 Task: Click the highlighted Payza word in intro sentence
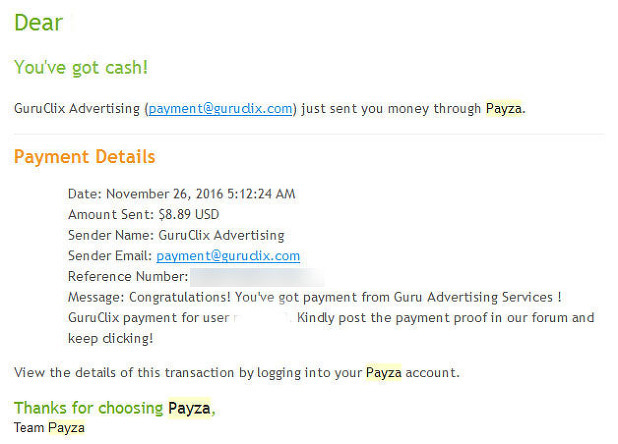pos(503,108)
